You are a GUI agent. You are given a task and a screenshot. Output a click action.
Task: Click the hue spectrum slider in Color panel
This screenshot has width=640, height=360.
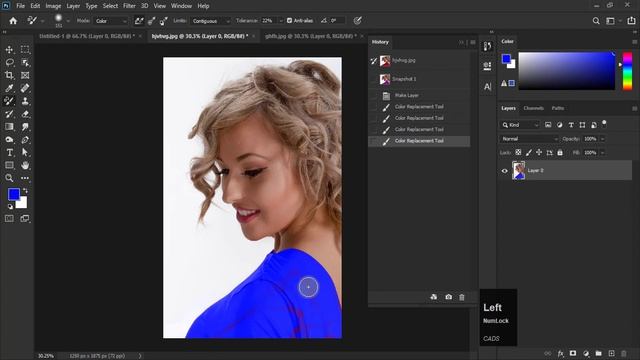point(627,71)
